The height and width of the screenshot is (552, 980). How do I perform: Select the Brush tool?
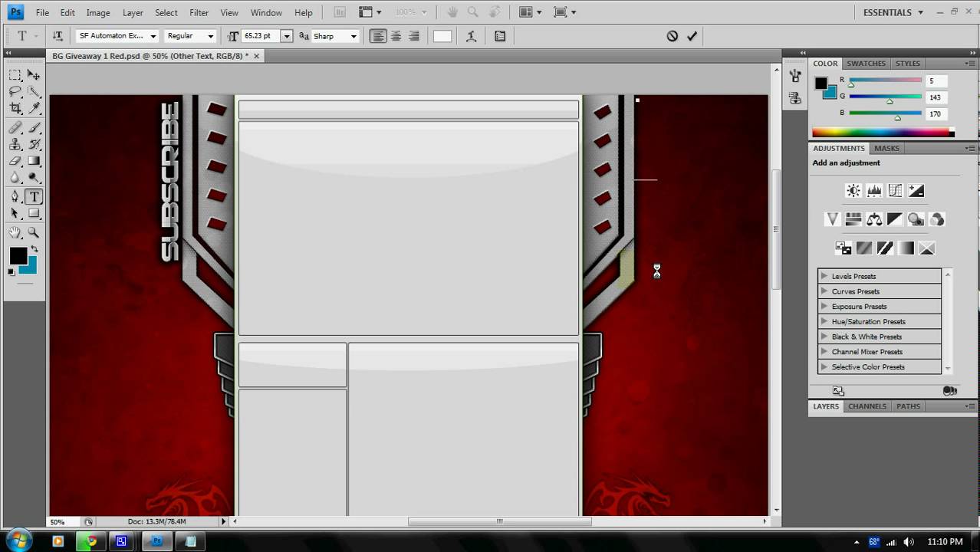tap(34, 128)
